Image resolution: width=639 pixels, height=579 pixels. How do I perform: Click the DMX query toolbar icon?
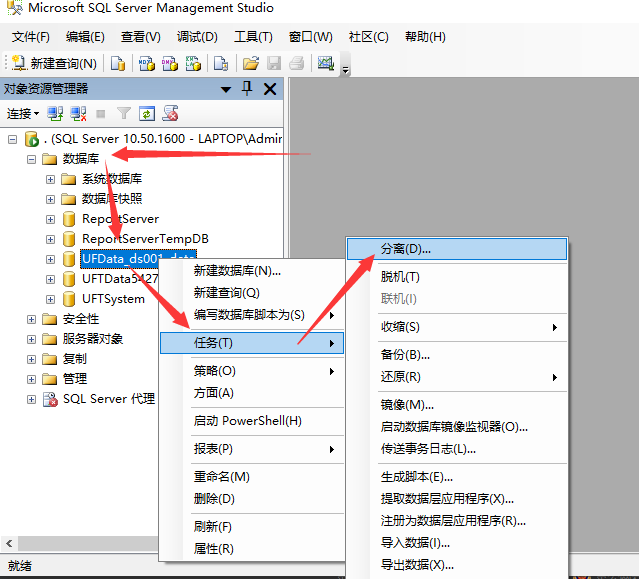(170, 63)
